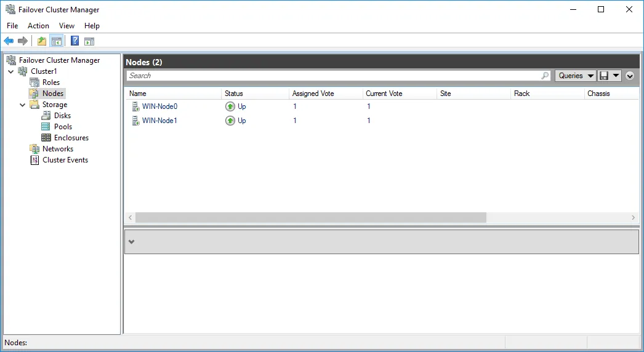The width and height of the screenshot is (644, 352).
Task: Open Help using the question mark icon
Action: 74,41
